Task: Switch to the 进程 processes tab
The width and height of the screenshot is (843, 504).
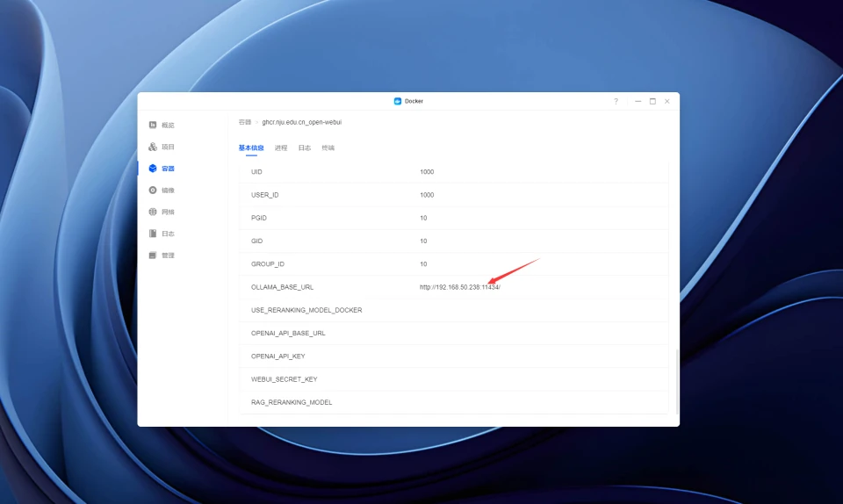Action: pos(281,148)
